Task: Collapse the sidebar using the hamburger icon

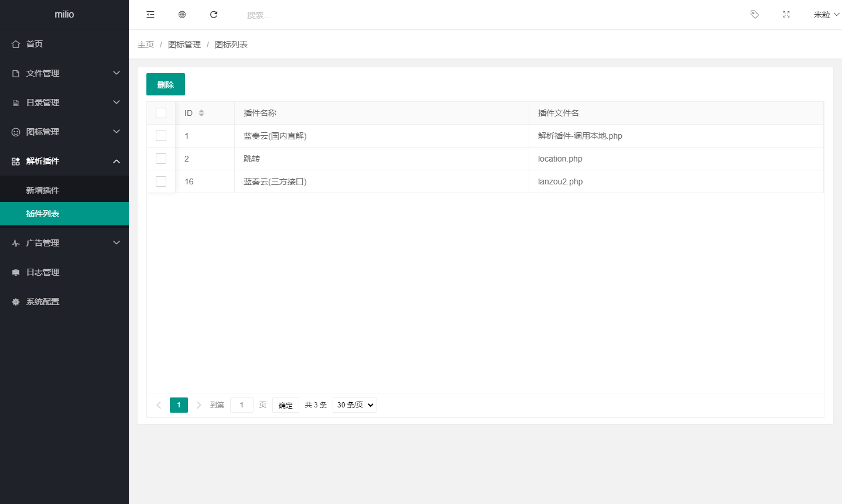Action: (150, 14)
